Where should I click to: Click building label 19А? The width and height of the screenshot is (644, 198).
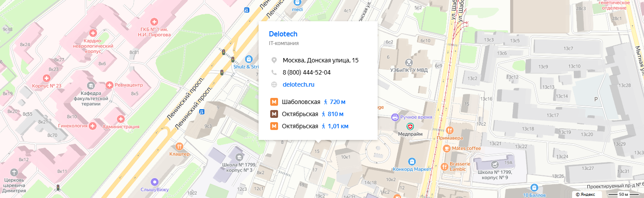[508, 163]
